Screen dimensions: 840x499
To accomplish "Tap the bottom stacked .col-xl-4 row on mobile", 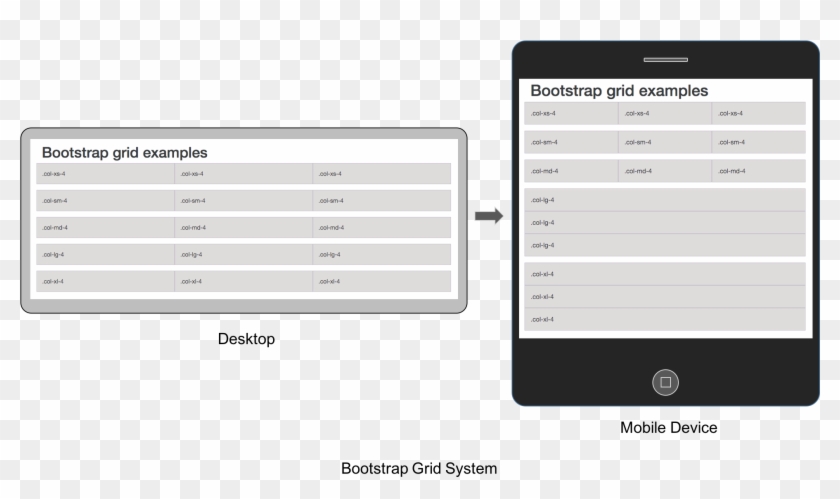I will point(665,320).
